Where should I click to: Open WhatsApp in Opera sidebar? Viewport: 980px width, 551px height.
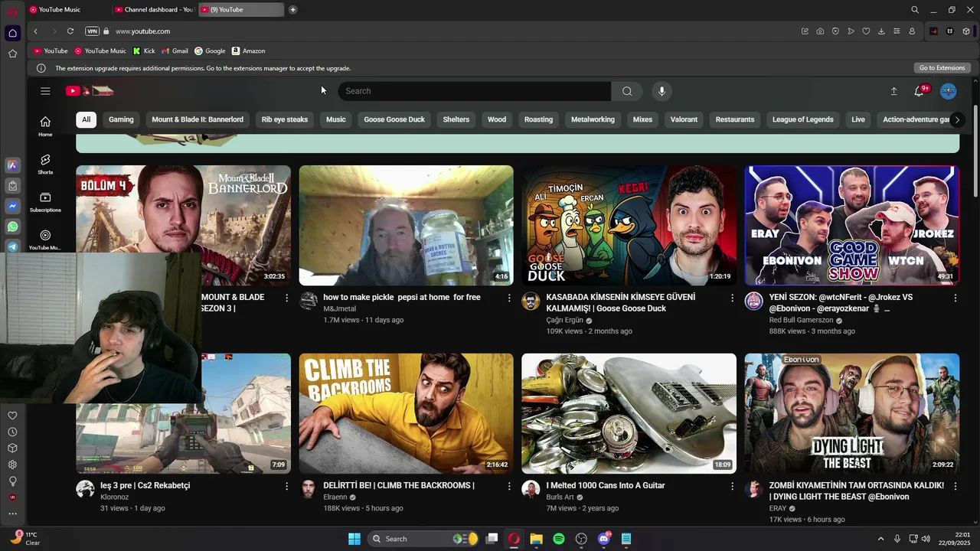(12, 227)
